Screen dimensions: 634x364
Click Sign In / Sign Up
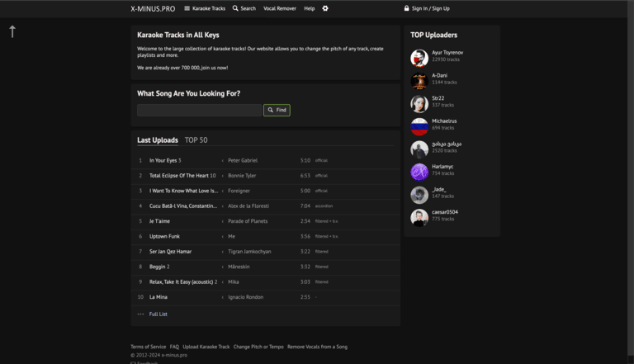coord(427,8)
